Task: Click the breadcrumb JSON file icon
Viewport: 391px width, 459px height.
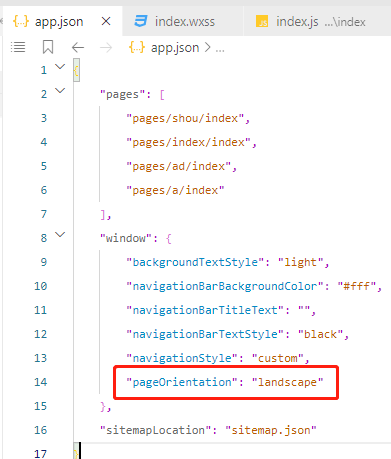Action: click(x=137, y=47)
